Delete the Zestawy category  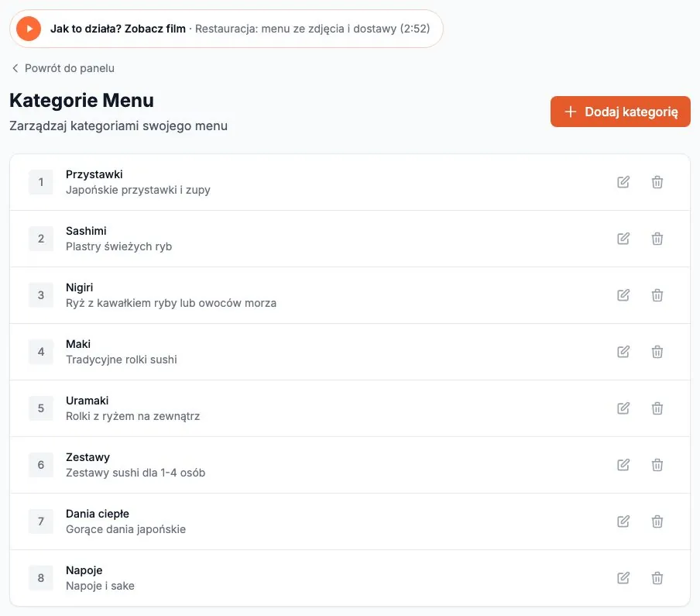click(x=657, y=465)
